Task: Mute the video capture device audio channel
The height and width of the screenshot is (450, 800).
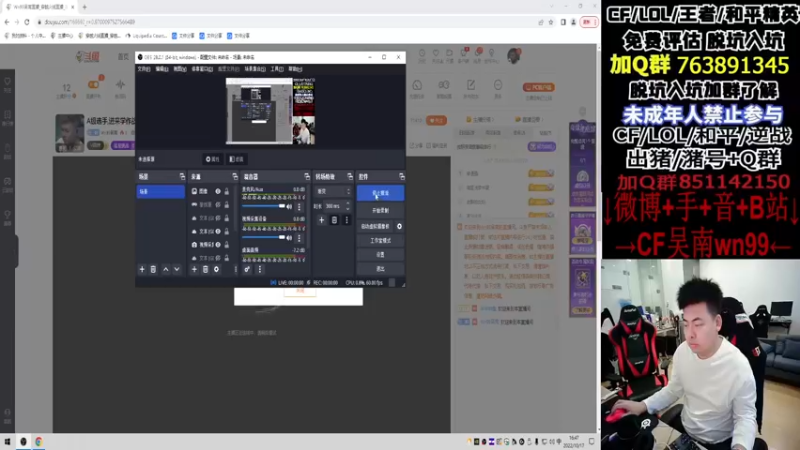Action: 289,238
